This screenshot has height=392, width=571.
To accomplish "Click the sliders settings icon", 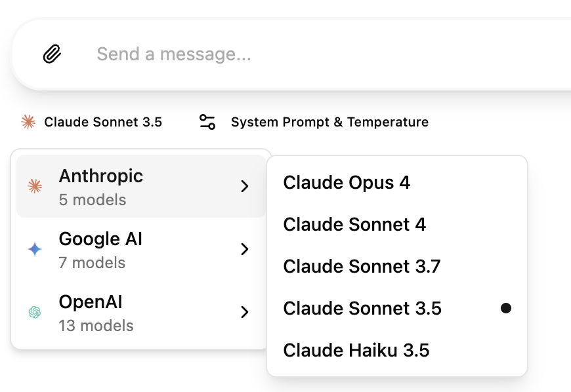I will point(207,122).
